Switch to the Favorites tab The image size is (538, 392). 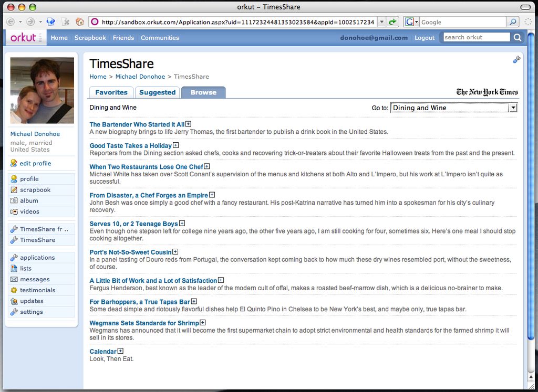click(111, 92)
